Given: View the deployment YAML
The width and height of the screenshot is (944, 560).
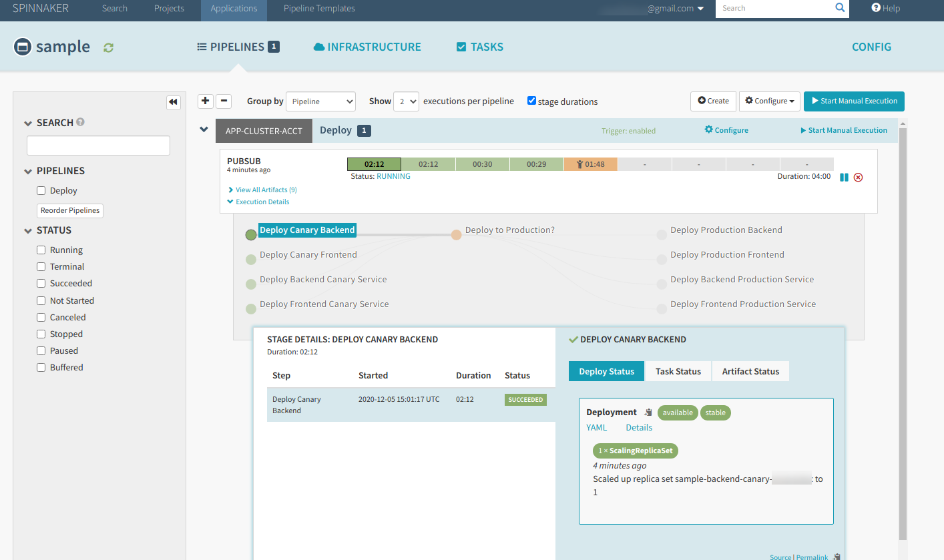Looking at the screenshot, I should tap(596, 427).
